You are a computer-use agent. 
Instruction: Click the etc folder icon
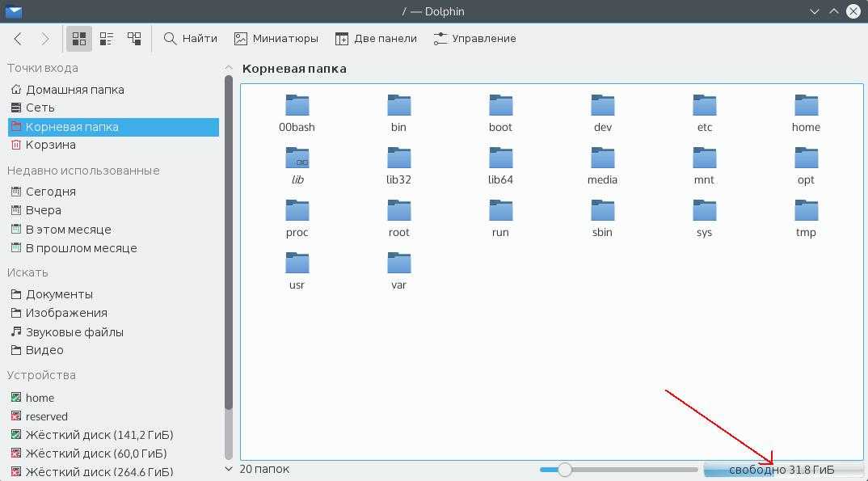click(x=704, y=105)
